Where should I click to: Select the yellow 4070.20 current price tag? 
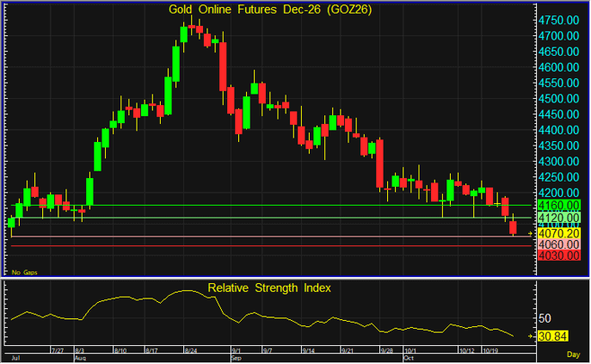(x=558, y=233)
